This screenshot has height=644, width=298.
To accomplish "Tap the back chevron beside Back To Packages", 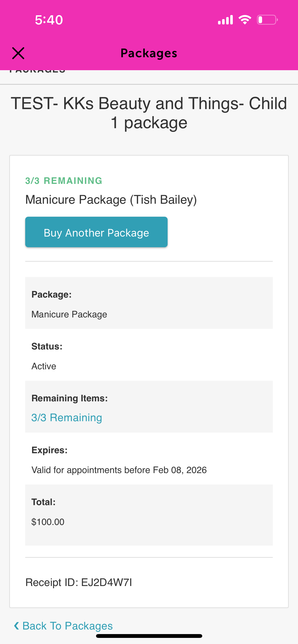I will [17, 626].
